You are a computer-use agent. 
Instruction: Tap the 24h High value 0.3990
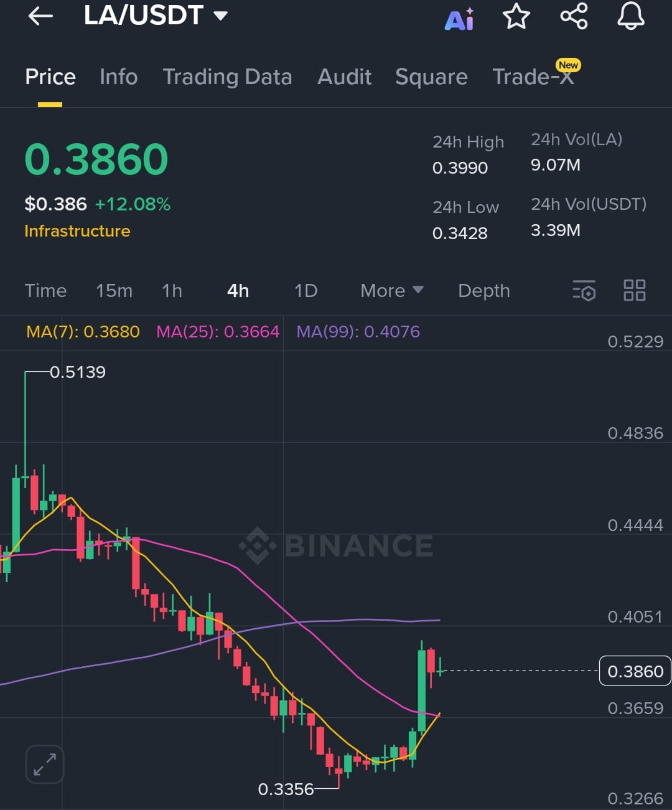click(x=460, y=168)
